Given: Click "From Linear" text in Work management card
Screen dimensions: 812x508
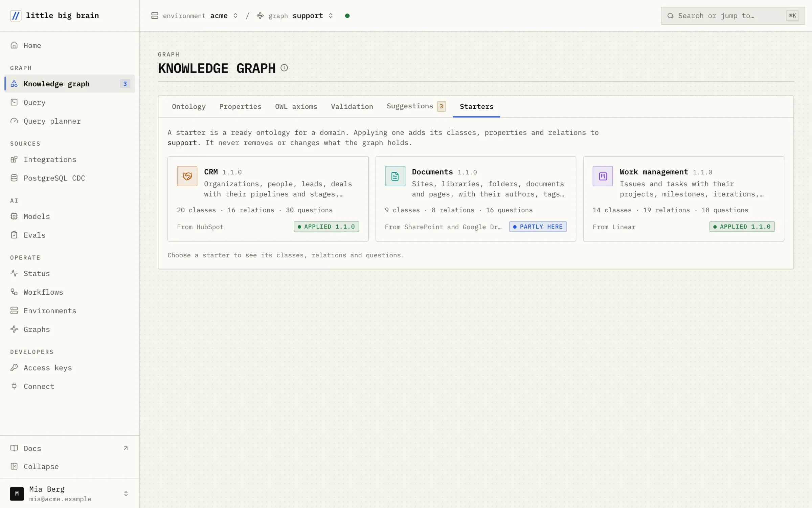Looking at the screenshot, I should click(614, 227).
